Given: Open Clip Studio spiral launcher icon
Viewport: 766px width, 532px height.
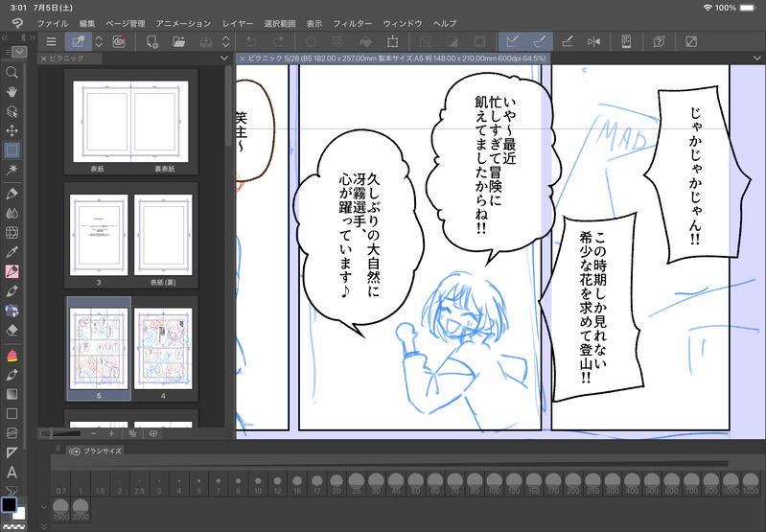Looking at the screenshot, I should pos(119,41).
